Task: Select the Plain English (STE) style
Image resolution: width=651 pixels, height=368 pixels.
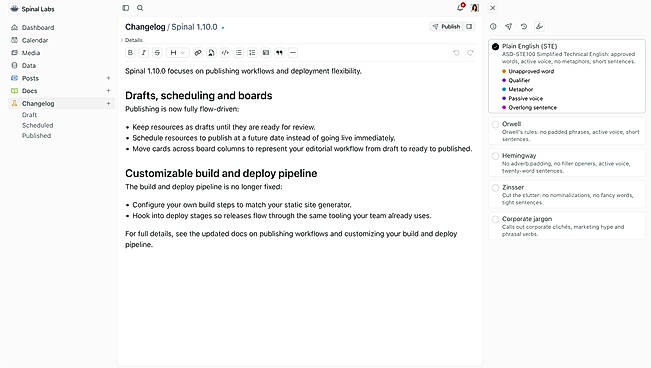Action: pyautogui.click(x=567, y=76)
